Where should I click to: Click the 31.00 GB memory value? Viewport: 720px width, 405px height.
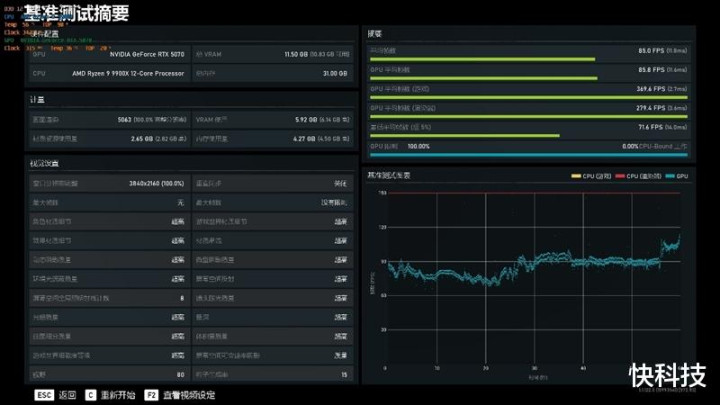[335, 73]
